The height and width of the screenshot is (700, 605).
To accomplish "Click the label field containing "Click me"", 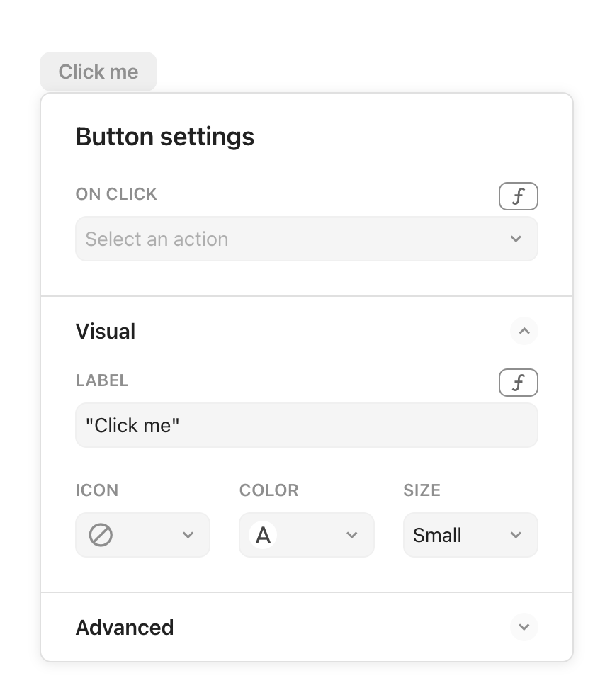I will pos(306,426).
